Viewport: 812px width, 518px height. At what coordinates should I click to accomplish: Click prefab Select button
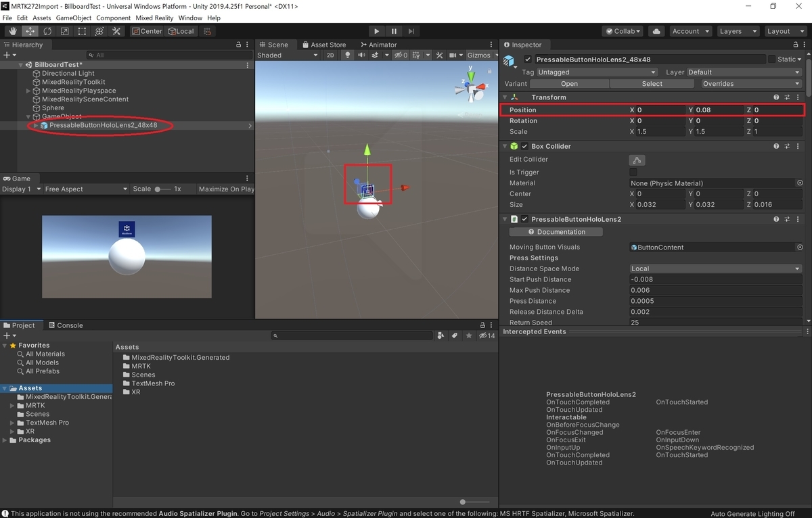(x=652, y=84)
